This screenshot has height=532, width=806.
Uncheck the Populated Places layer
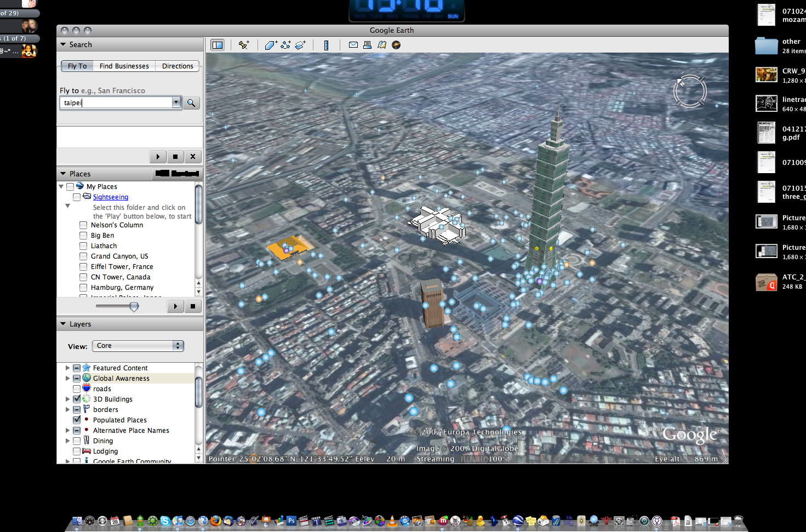point(77,420)
